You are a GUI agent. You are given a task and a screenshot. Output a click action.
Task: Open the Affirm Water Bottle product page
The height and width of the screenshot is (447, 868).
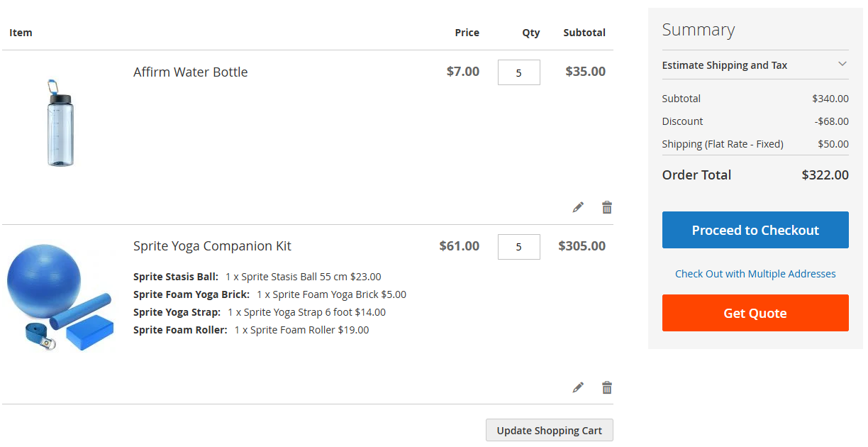[190, 72]
